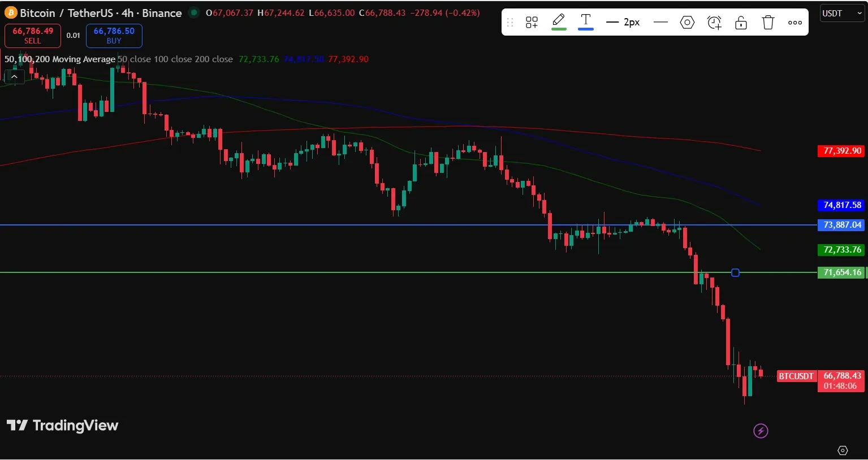868x460 pixels.
Task: Click the green market status dot
Action: (194, 12)
